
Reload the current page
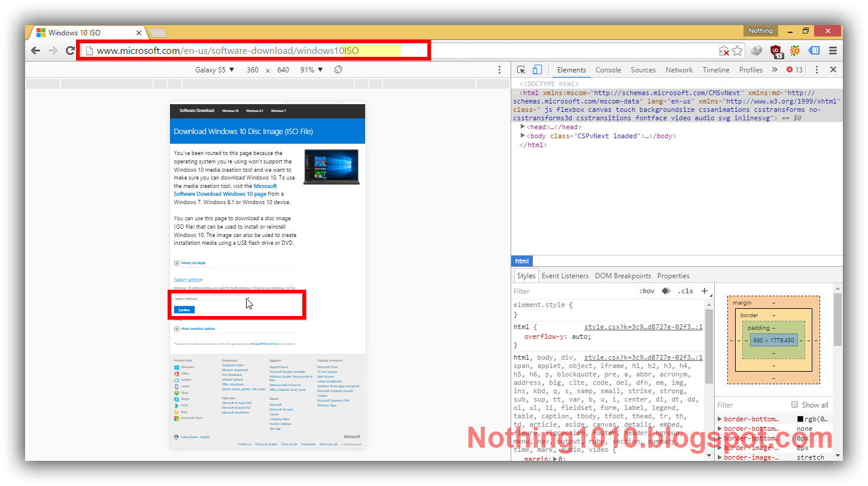70,51
